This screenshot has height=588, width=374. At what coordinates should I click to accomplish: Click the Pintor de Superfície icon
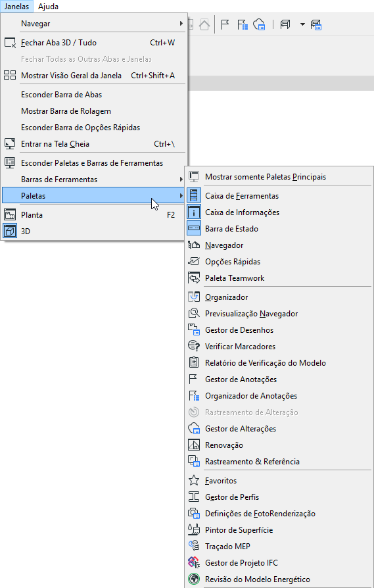point(194,530)
